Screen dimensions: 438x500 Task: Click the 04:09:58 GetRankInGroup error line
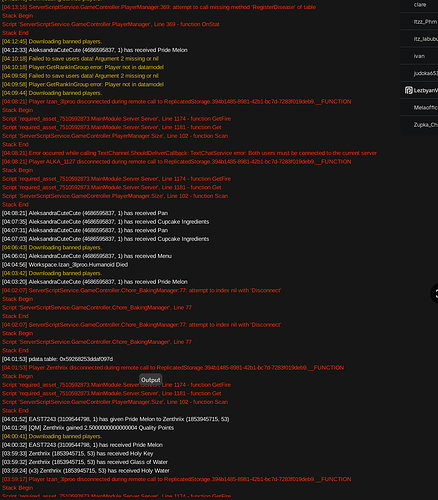pyautogui.click(x=83, y=84)
